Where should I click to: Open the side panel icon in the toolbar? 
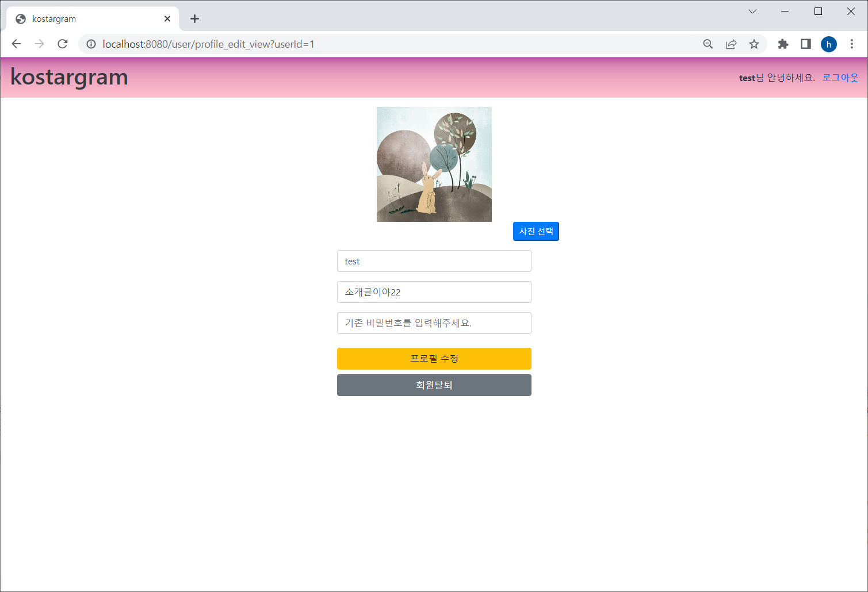click(x=805, y=44)
